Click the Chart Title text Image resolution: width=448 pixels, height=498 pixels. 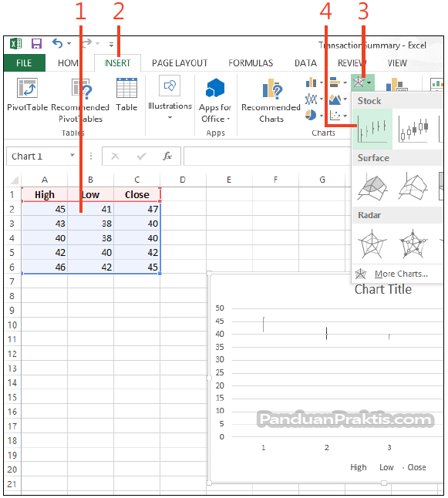[383, 289]
